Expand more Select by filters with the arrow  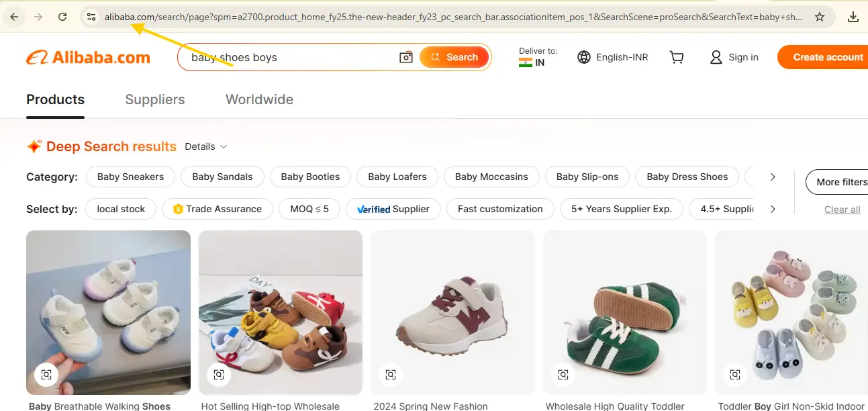coord(773,209)
